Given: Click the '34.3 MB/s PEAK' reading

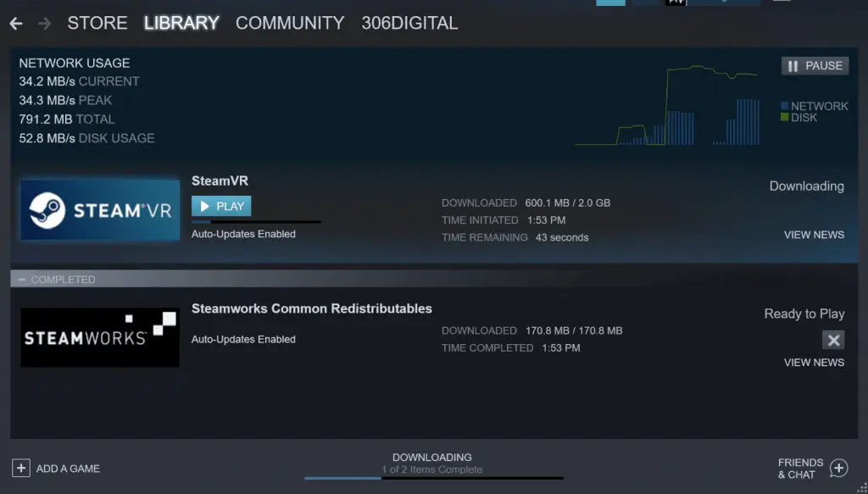Looking at the screenshot, I should pyautogui.click(x=65, y=100).
